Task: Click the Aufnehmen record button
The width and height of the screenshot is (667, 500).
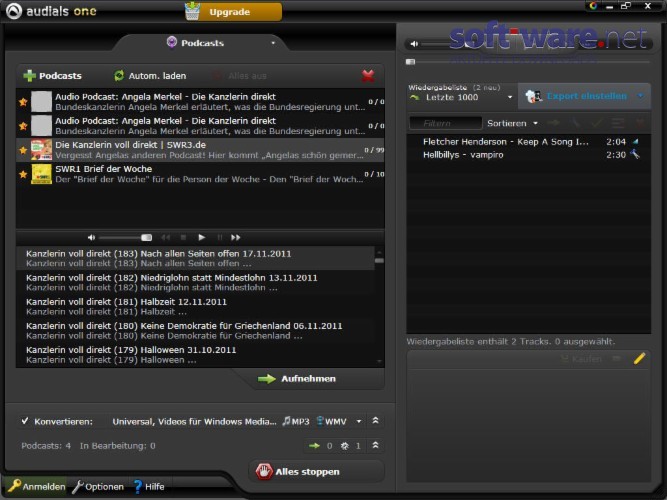Action: coord(297,379)
